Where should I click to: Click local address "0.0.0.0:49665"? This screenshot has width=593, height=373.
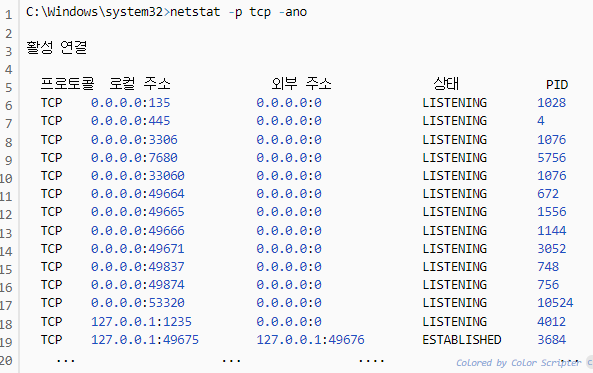138,211
